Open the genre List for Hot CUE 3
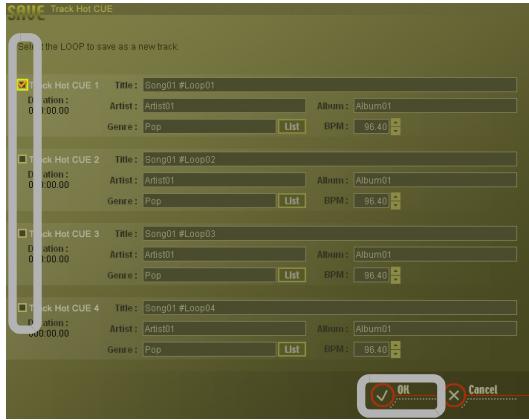Screen dimensions: 529x420 click(292, 275)
